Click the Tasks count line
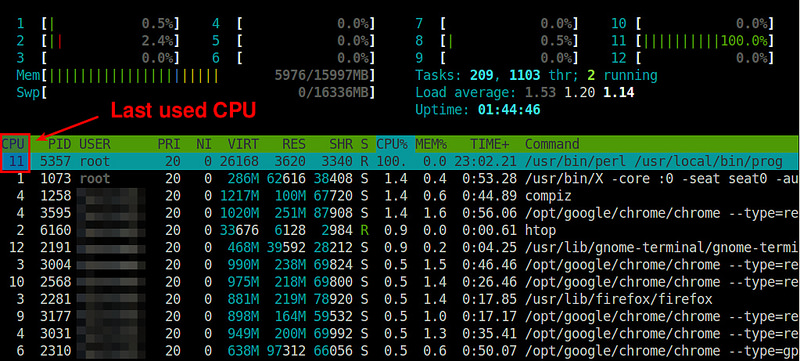 pos(536,75)
